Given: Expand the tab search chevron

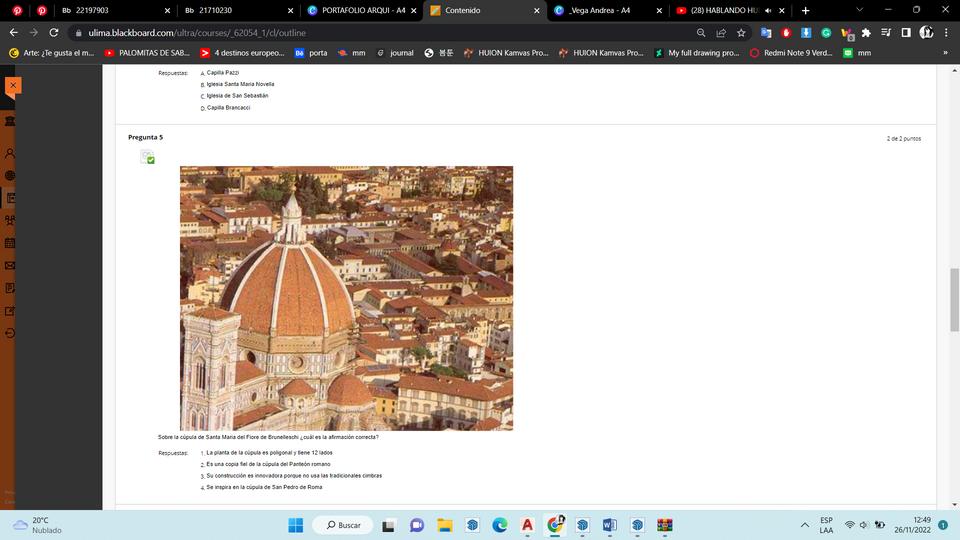Looking at the screenshot, I should coord(860,10).
